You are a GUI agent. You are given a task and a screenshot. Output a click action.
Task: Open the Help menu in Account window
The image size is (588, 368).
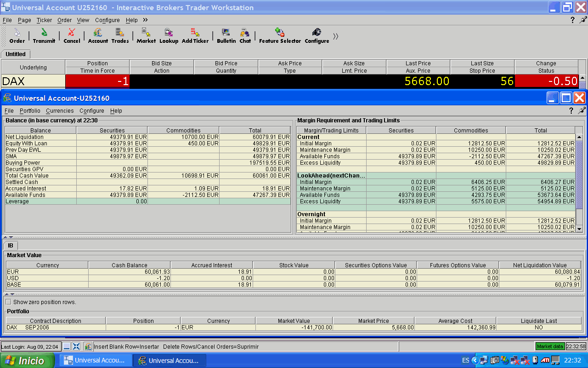pyautogui.click(x=116, y=111)
